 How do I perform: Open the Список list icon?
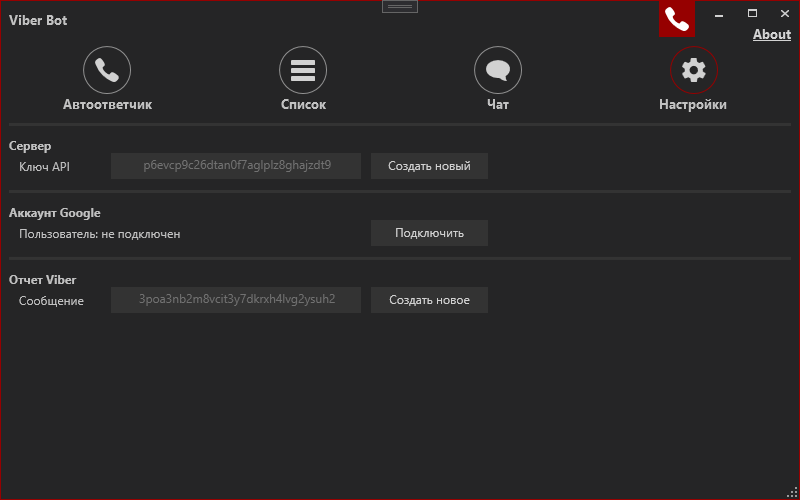[303, 70]
